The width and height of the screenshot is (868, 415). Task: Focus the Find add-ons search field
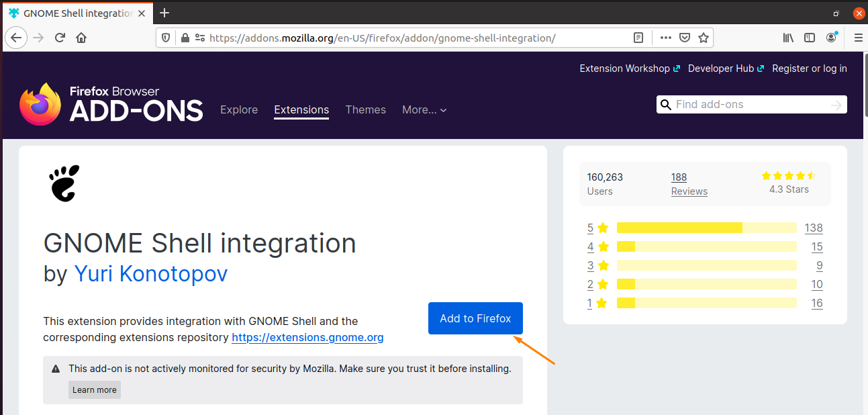(751, 105)
